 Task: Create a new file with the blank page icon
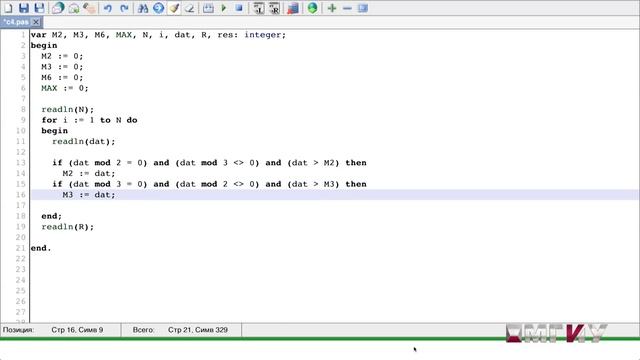pos(8,8)
